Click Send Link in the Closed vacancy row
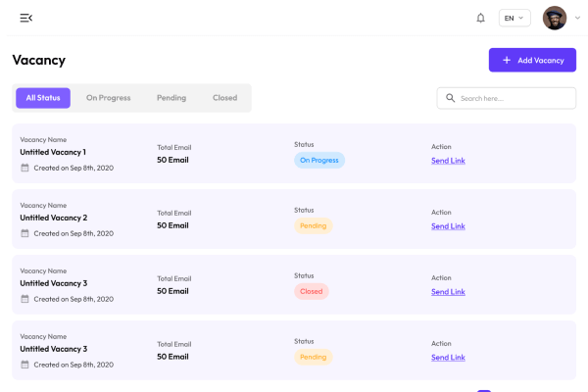 coord(448,291)
